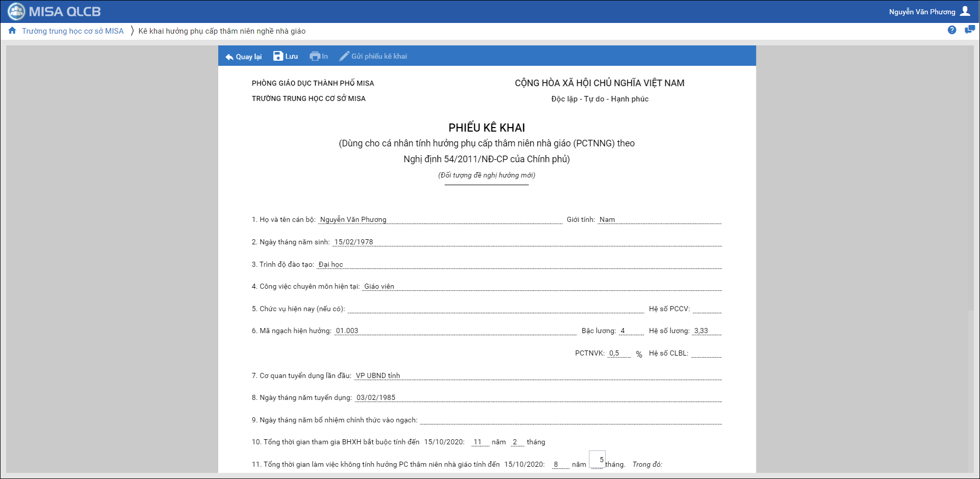The width and height of the screenshot is (980, 479).
Task: Click the user profile avatar icon
Action: click(x=965, y=11)
